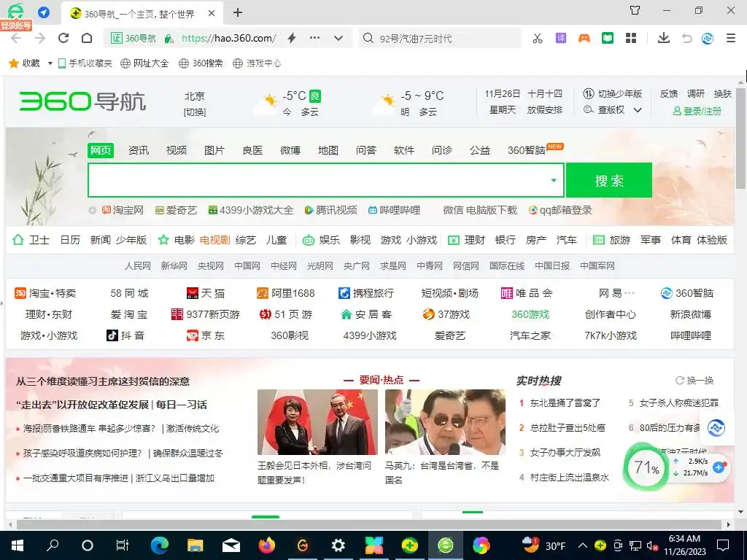
Task: Click the 登录账号 login badge
Action: [x=16, y=26]
